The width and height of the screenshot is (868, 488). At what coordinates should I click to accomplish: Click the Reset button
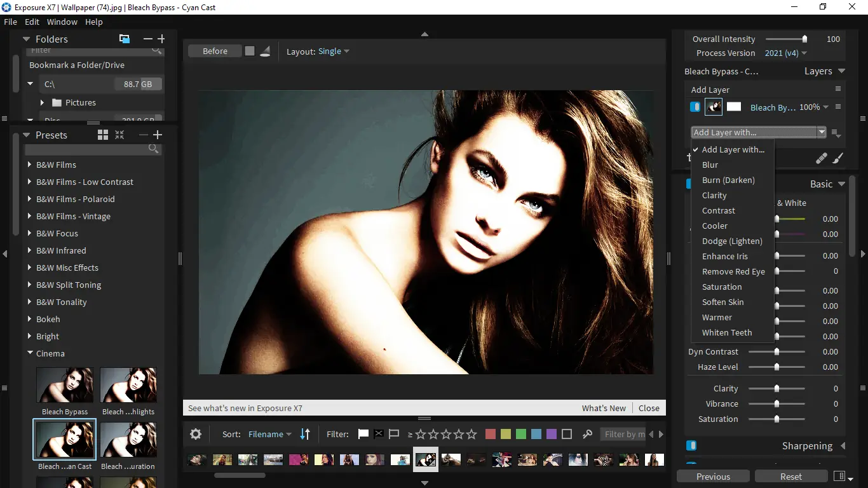point(791,477)
